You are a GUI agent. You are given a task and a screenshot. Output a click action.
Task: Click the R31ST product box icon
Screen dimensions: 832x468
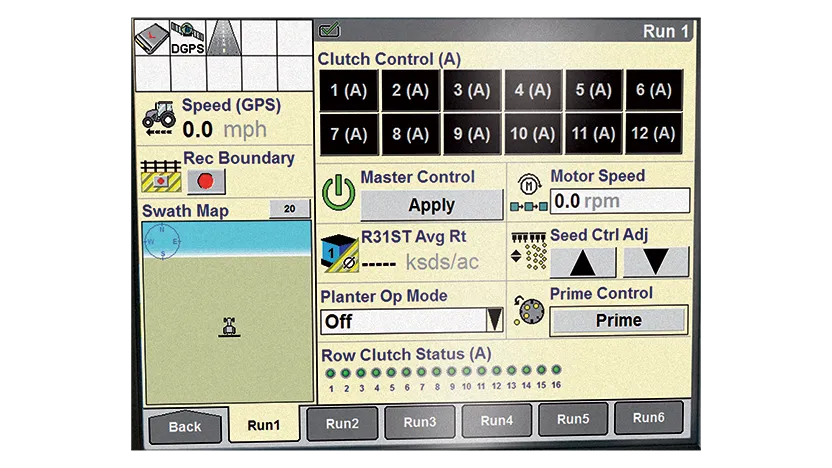pyautogui.click(x=340, y=254)
